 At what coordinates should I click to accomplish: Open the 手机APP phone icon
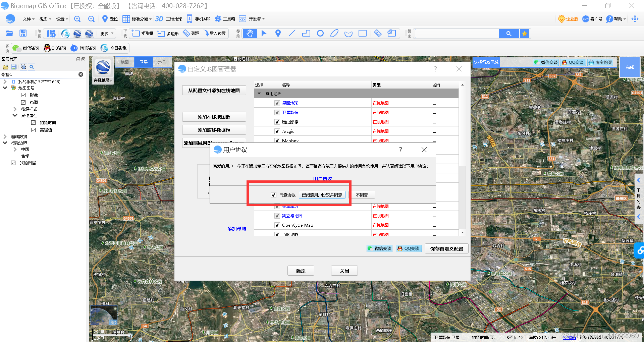pos(190,19)
